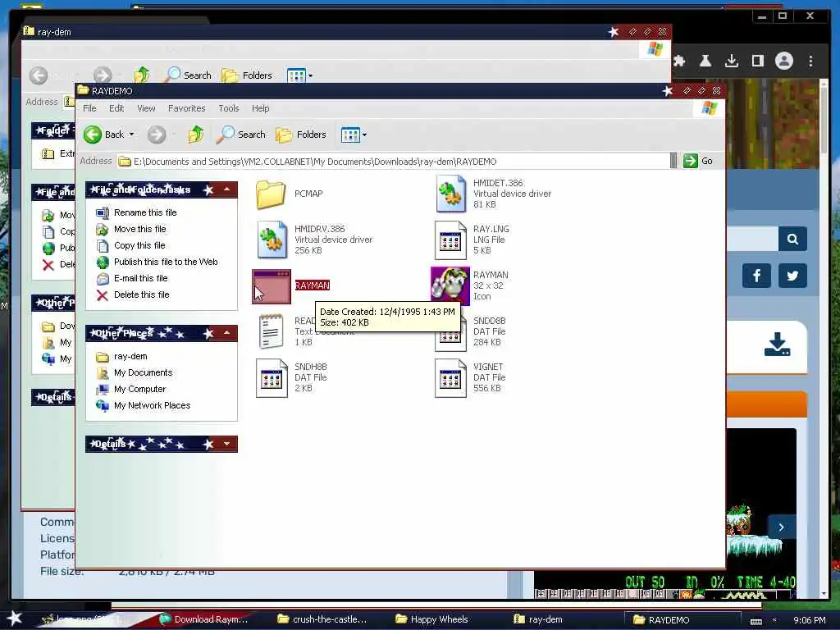The image size is (840, 630).
Task: Collapse the File and Folder Tasks panel
Action: [x=227, y=189]
